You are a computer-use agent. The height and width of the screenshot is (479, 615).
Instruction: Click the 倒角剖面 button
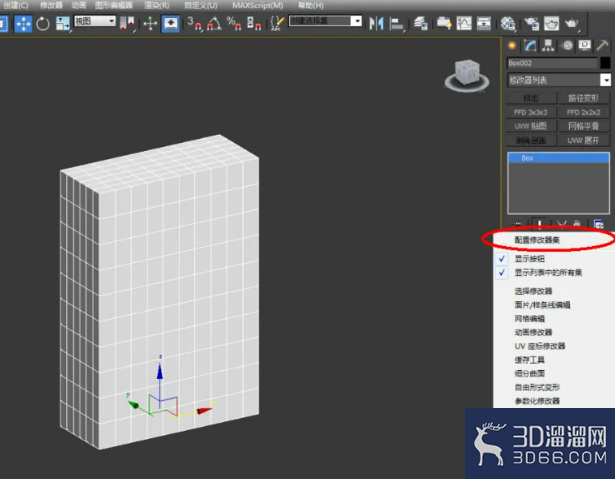pyautogui.click(x=531, y=140)
